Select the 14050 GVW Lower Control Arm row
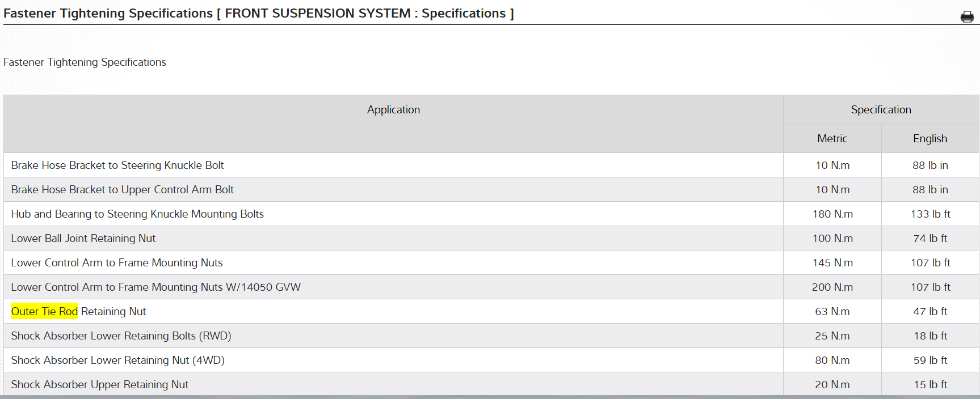Viewport: 980px width, 399px height. [x=155, y=287]
